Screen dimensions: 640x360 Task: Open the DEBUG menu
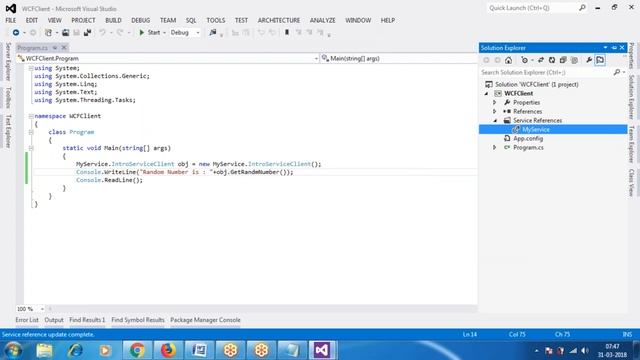click(141, 20)
